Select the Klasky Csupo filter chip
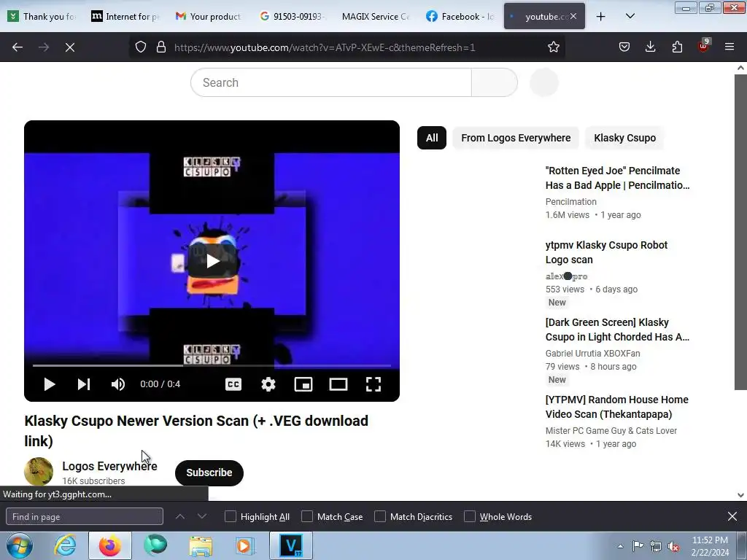This screenshot has width=747, height=560. coord(624,138)
